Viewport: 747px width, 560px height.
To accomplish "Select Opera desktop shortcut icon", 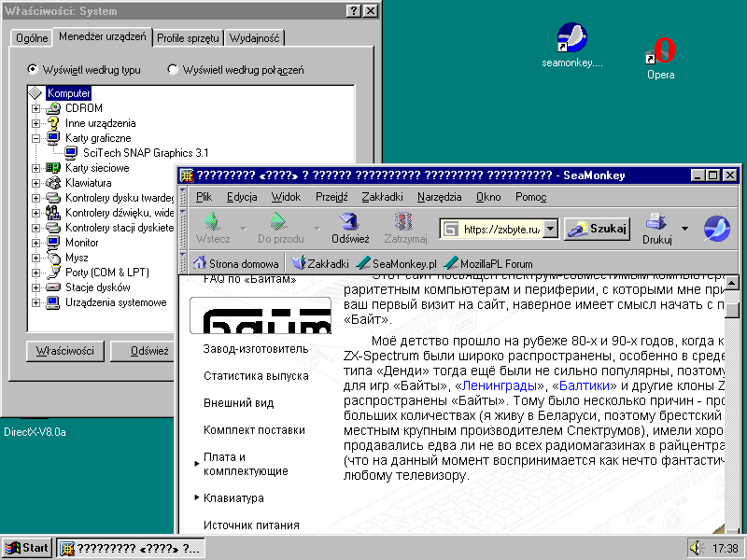I will pyautogui.click(x=661, y=50).
